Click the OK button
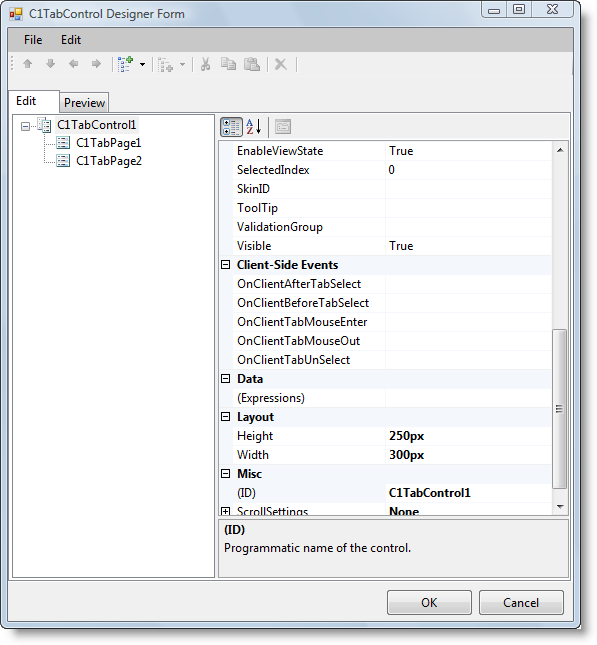The height and width of the screenshot is (645, 597). click(x=429, y=603)
